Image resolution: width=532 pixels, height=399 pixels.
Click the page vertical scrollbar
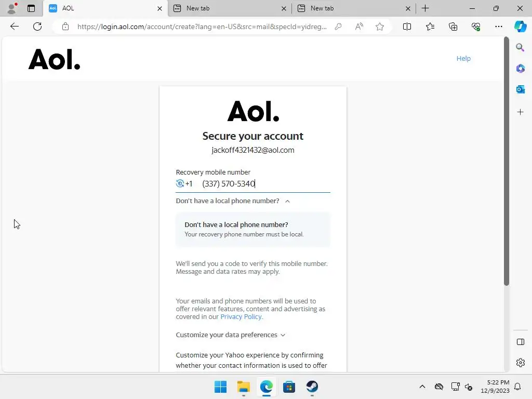tap(506, 161)
